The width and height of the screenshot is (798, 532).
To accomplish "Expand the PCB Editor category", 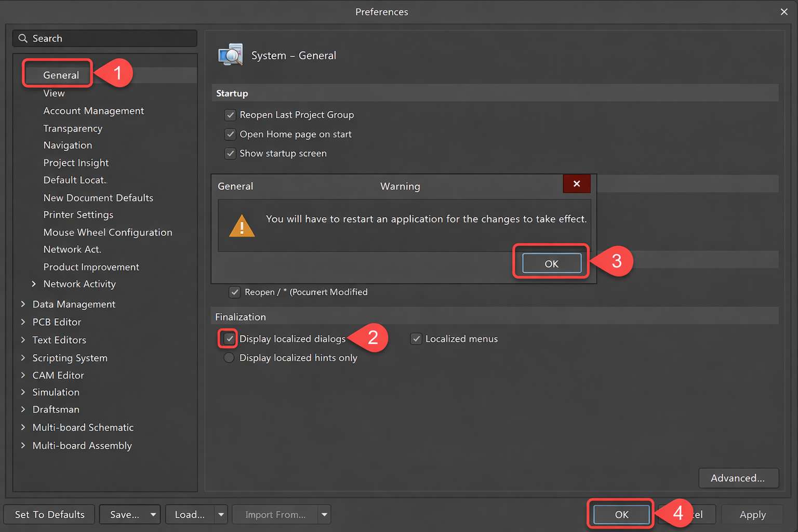I will pos(23,322).
